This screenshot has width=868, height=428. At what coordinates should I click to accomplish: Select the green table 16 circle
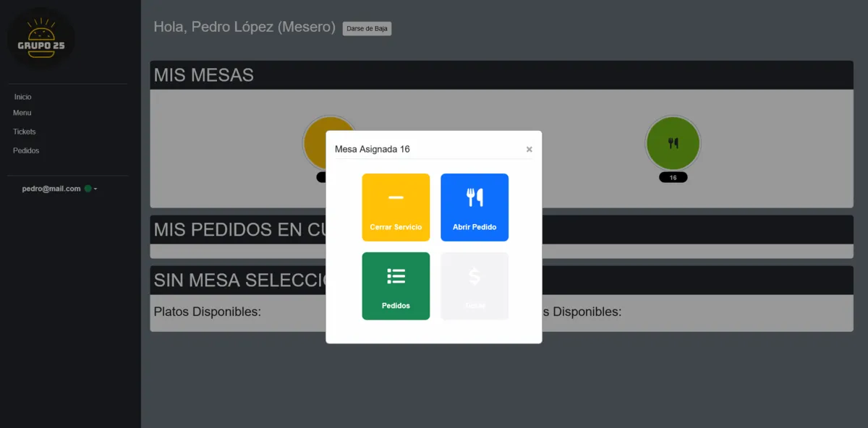pos(673,143)
